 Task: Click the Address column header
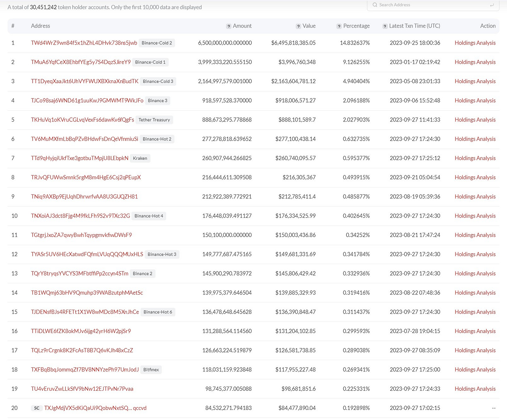click(x=40, y=26)
